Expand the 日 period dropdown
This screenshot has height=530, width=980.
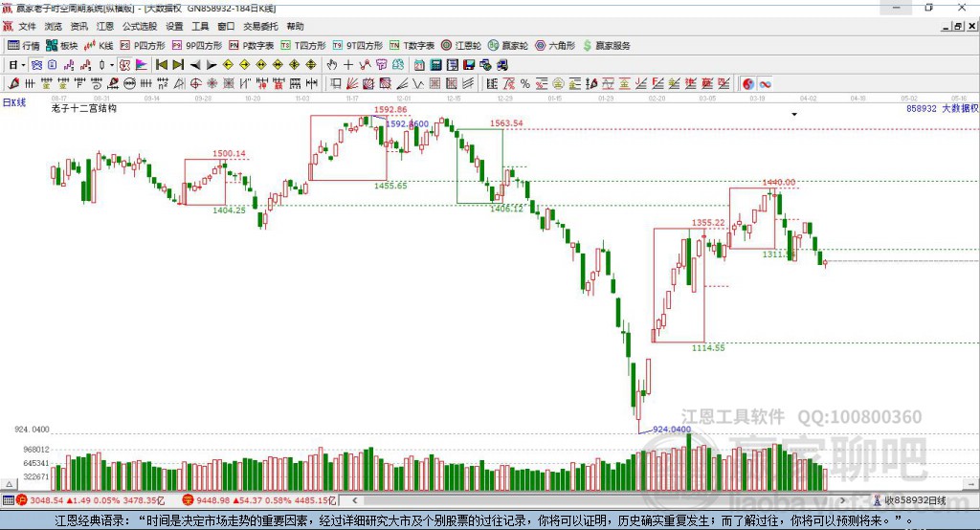tap(23, 65)
